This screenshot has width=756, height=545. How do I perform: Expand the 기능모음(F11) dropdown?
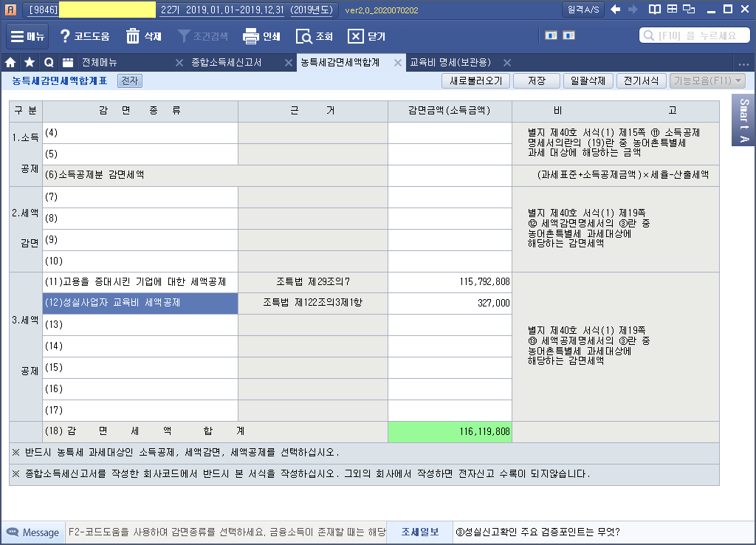point(707,80)
